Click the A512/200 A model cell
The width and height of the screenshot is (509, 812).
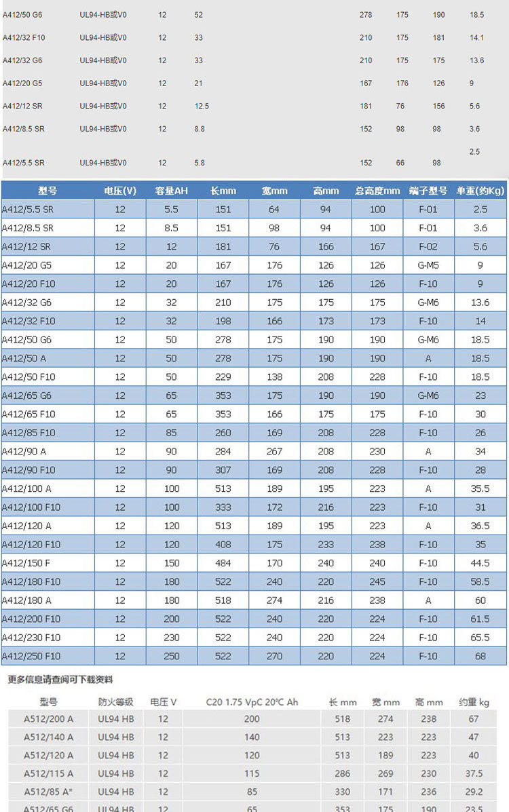pos(49,719)
